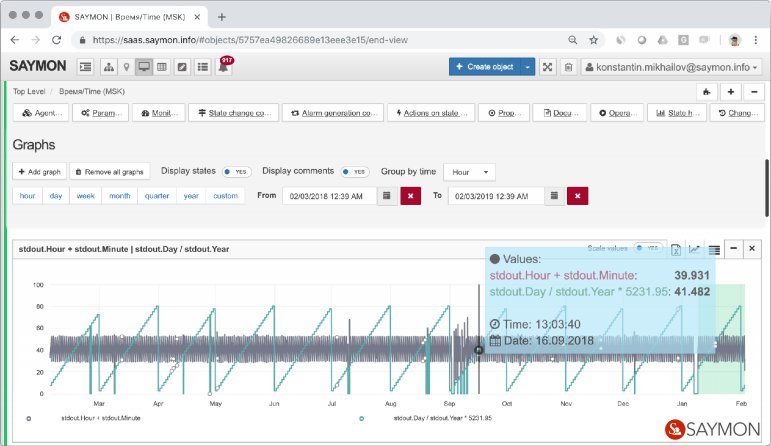This screenshot has height=446, width=771.
Task: Switch to the table grid view icon
Action: 162,67
